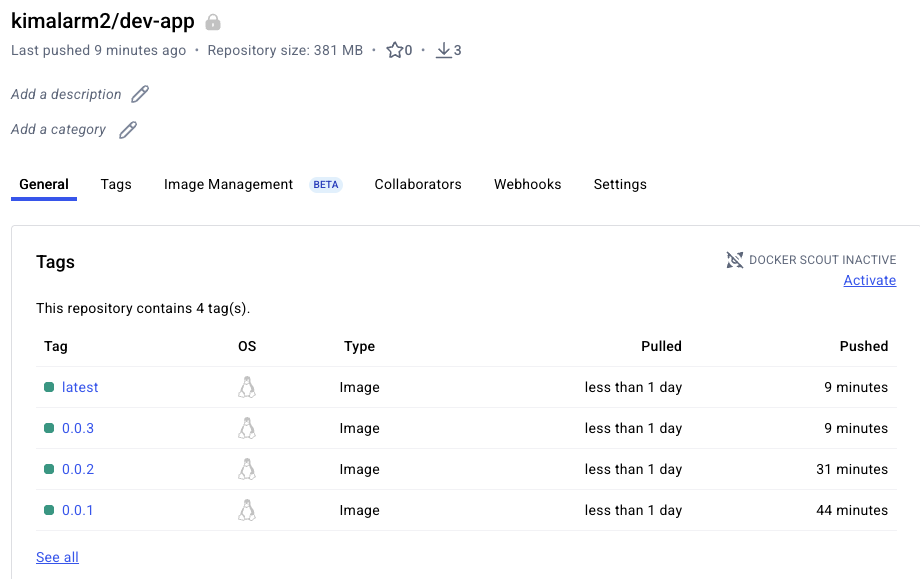Image resolution: width=920 pixels, height=579 pixels.
Task: Open the Collaborators tab
Action: 418,184
